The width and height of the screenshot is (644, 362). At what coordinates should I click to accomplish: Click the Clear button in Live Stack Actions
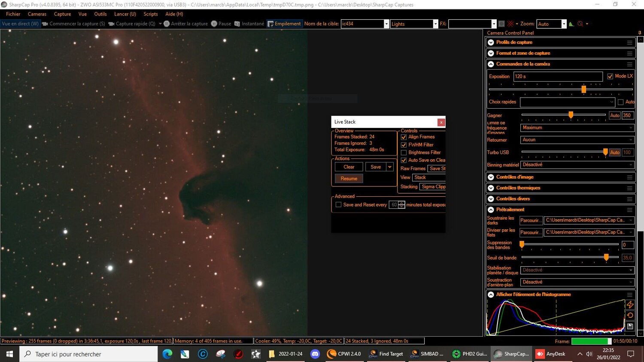pyautogui.click(x=348, y=167)
